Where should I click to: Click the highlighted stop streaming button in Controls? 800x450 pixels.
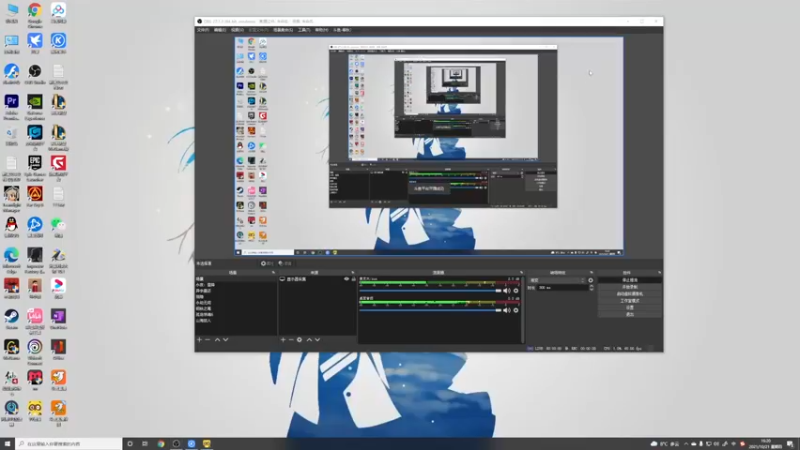[x=630, y=280]
